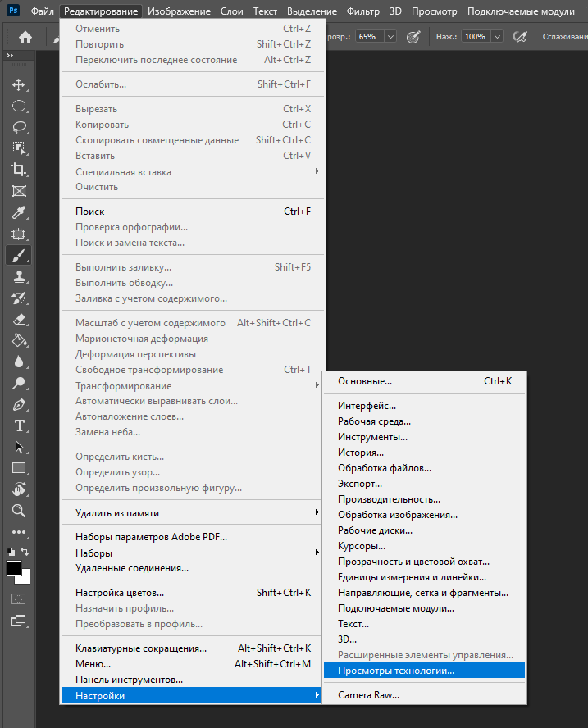The height and width of the screenshot is (728, 588).
Task: Select the Patch healing tool
Action: 19,234
